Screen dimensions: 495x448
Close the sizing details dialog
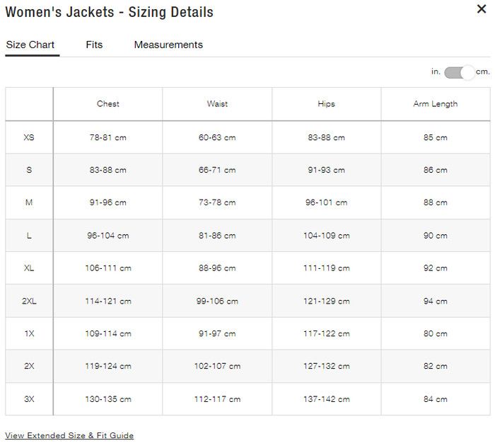click(x=481, y=9)
